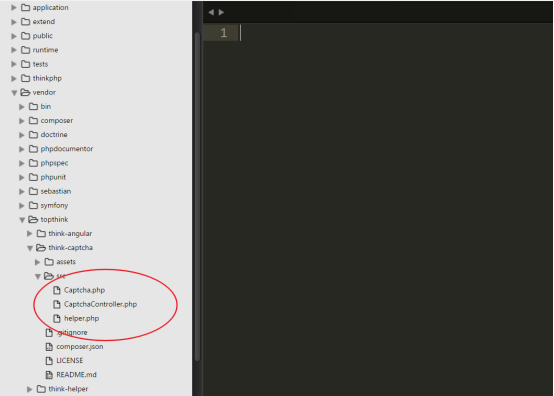Expand the doctrine folder arrow

point(22,135)
